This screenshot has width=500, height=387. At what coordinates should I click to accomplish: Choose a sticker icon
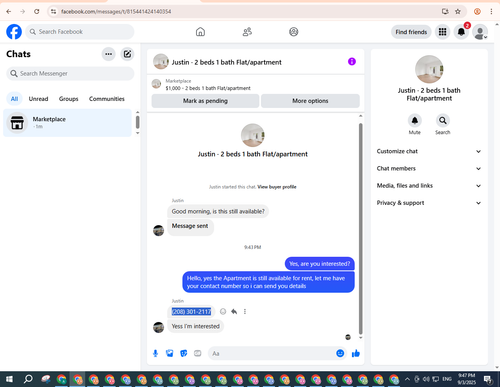point(184,353)
